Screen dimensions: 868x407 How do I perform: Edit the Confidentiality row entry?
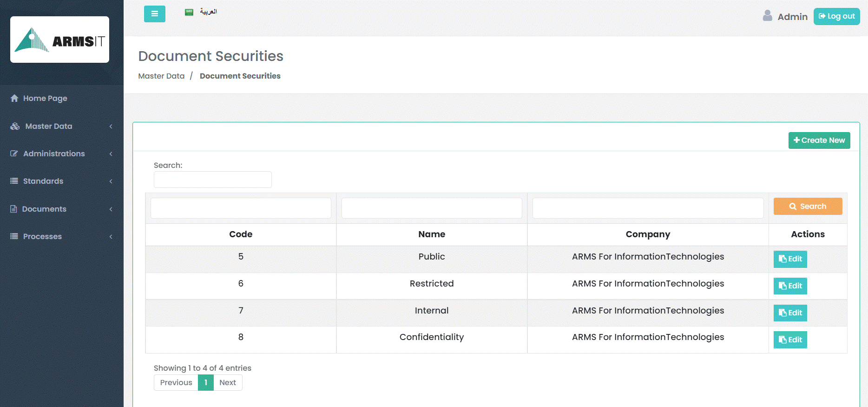[790, 340]
